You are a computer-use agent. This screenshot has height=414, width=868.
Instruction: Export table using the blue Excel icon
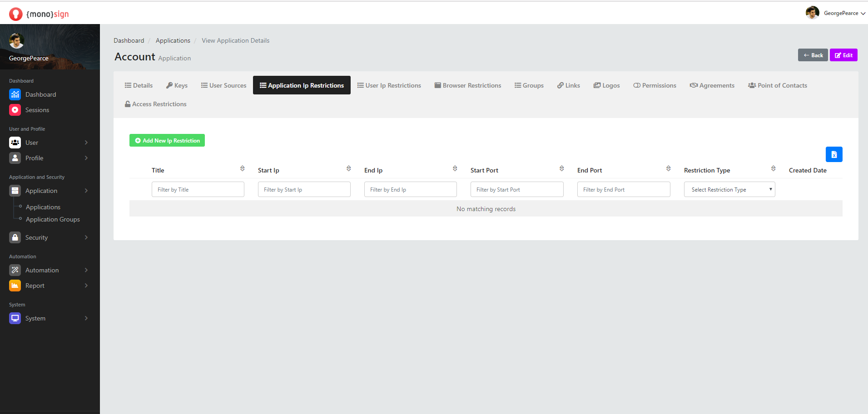834,154
